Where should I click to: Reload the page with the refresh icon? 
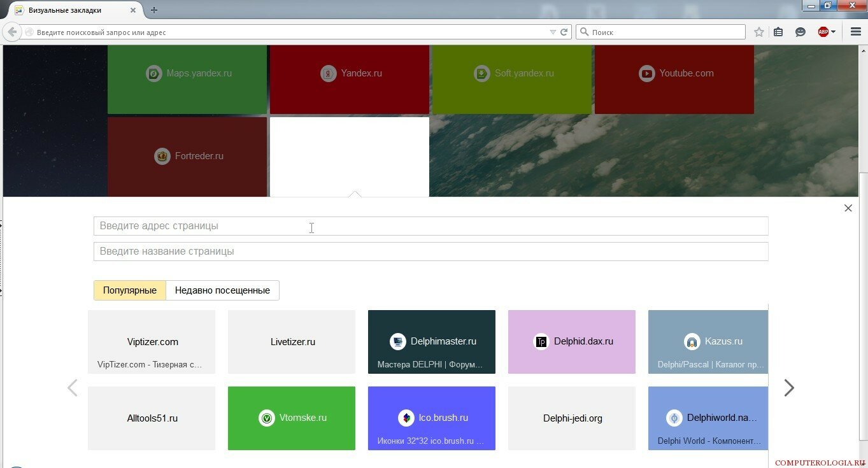pyautogui.click(x=564, y=32)
